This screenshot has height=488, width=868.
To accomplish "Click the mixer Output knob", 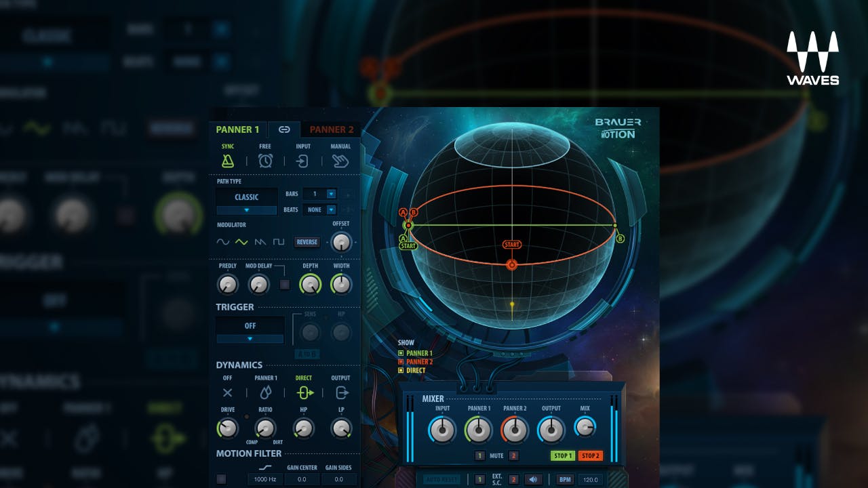I will coord(551,430).
